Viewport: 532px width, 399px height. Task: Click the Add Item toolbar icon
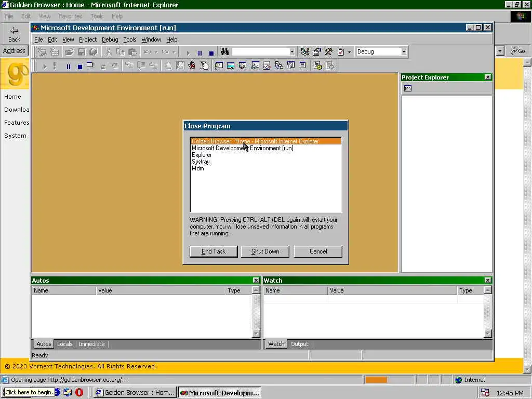click(54, 52)
